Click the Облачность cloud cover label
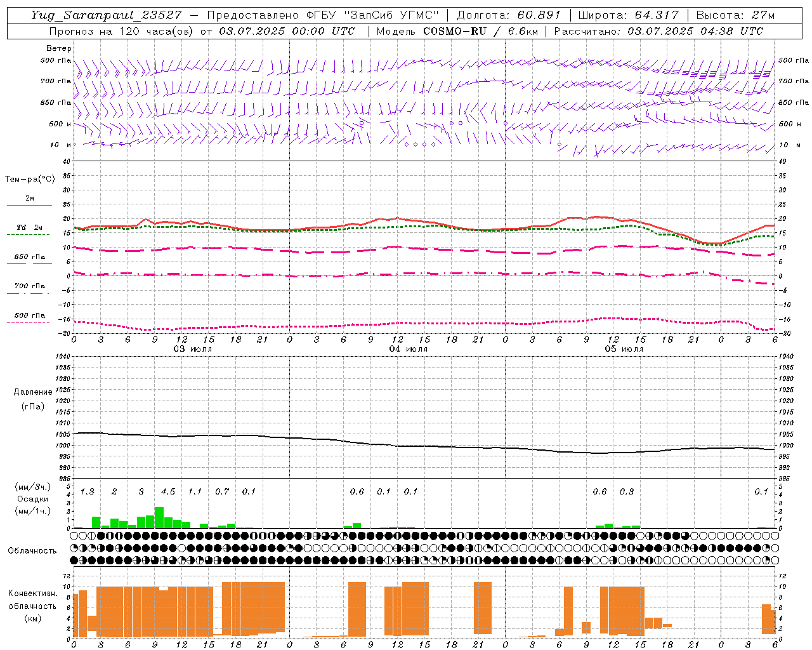Viewport: 812px width, 650px height. (x=32, y=551)
